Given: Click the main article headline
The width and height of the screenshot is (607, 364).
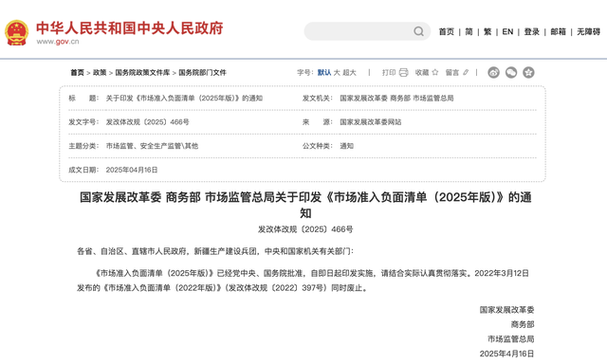Looking at the screenshot, I should (x=305, y=205).
